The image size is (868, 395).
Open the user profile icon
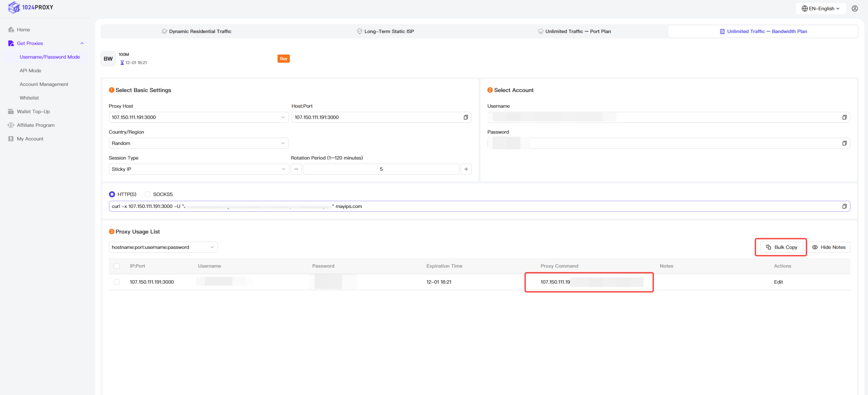click(855, 9)
